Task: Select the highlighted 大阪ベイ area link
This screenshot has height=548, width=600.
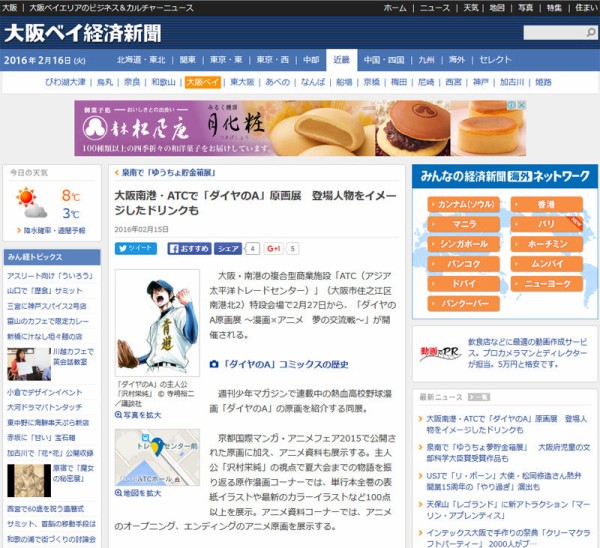Action: click(203, 82)
